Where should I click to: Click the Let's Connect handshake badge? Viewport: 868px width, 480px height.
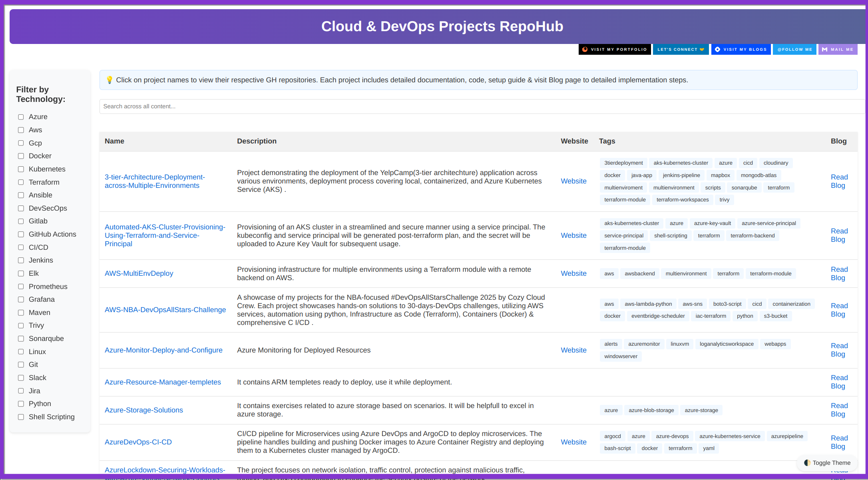681,50
